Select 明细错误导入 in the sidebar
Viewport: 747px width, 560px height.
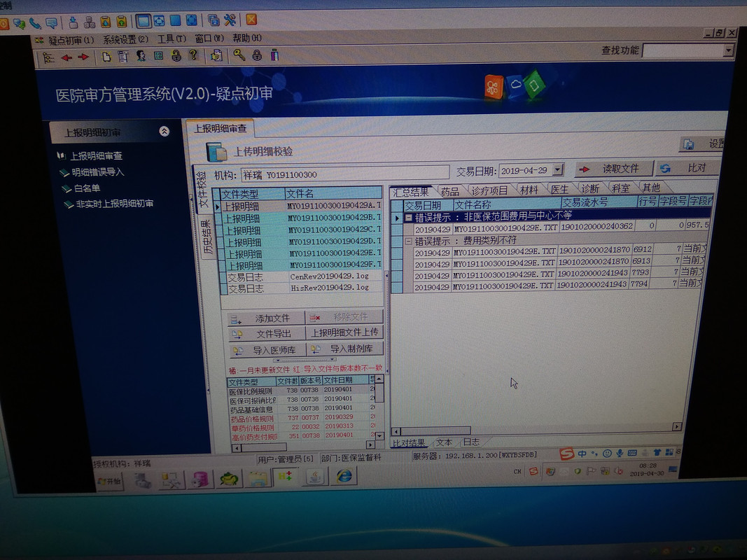[x=97, y=172]
